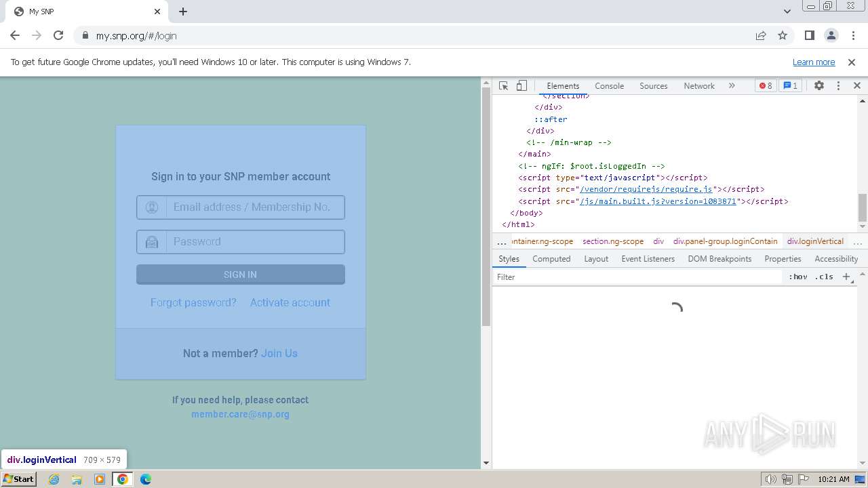Image resolution: width=868 pixels, height=488 pixels.
Task: Reload the My SNP page
Action: pyautogui.click(x=58, y=36)
